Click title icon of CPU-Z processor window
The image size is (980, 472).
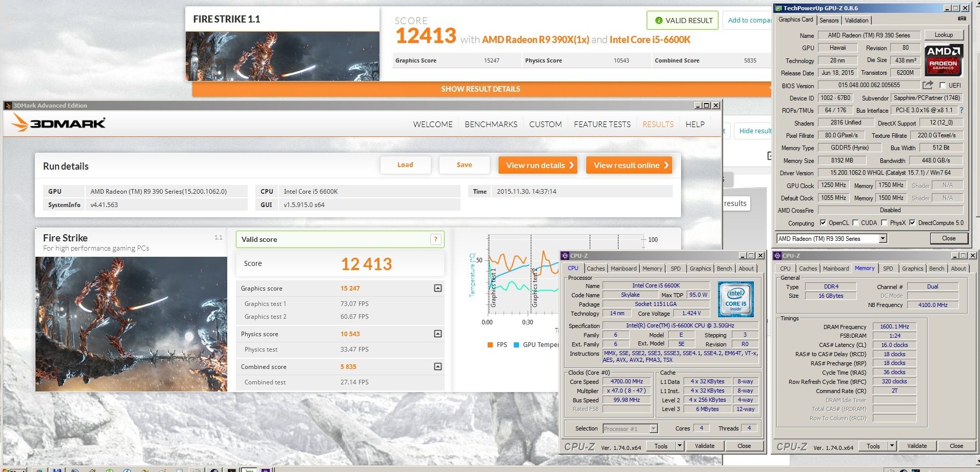[x=565, y=256]
